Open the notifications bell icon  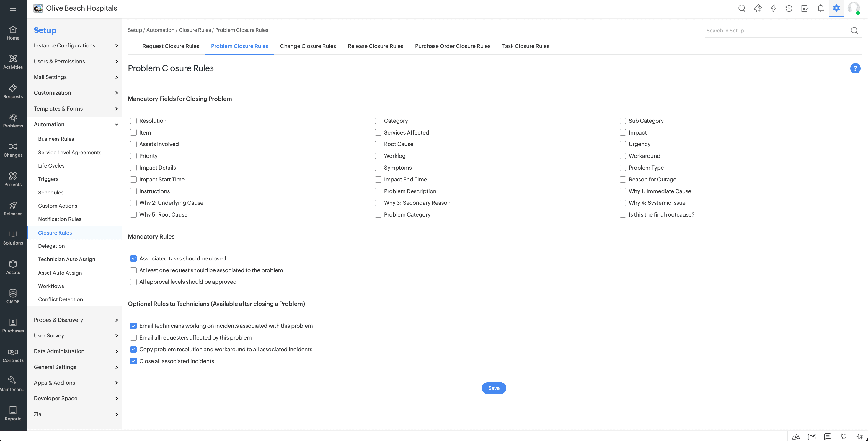coord(820,9)
